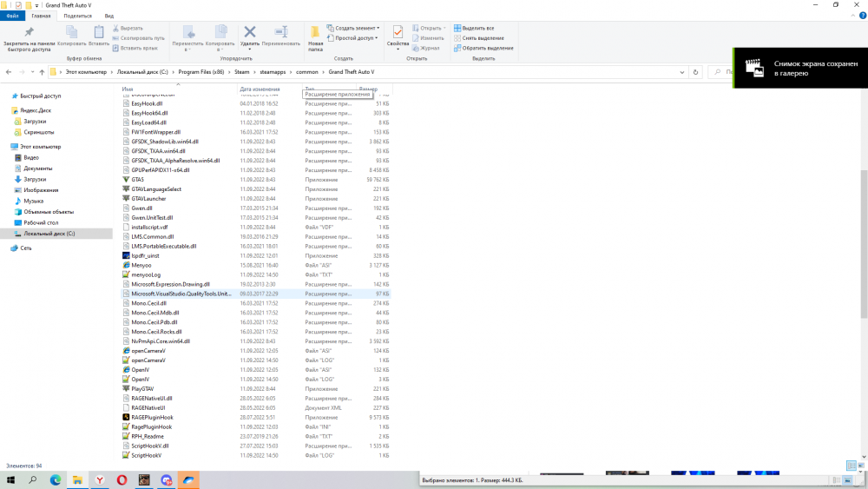
Task: Pin to Quick access (Закрепить) icon
Action: (29, 35)
